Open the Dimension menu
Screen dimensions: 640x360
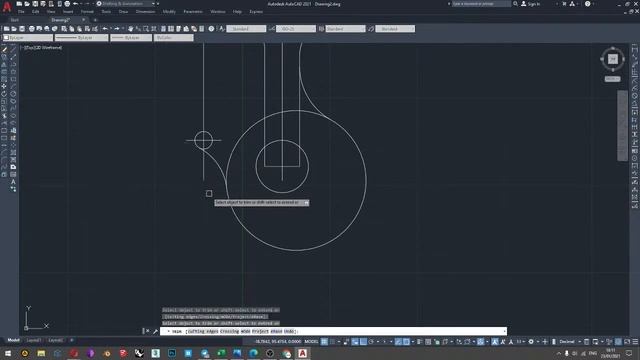[x=145, y=12]
